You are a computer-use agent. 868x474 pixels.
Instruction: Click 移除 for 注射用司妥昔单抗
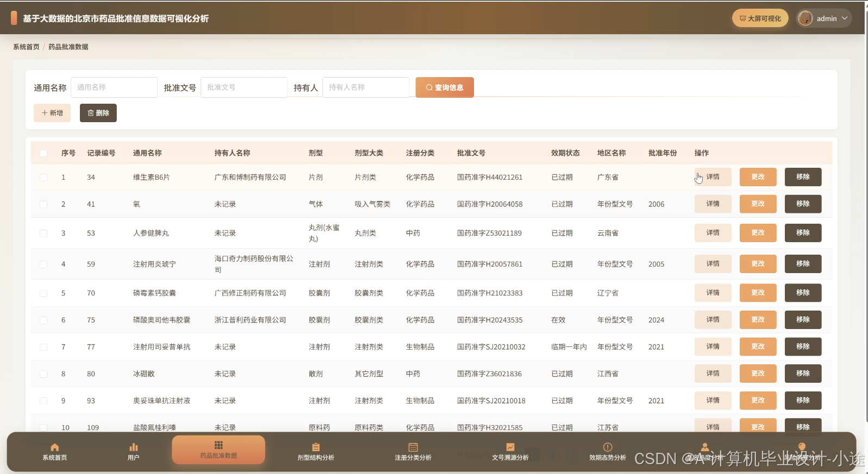(x=803, y=346)
